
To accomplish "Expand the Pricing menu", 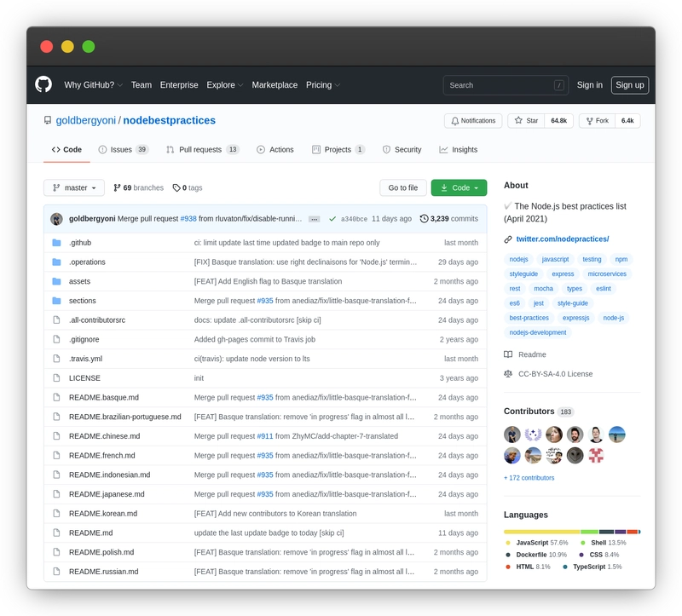I will tap(323, 84).
